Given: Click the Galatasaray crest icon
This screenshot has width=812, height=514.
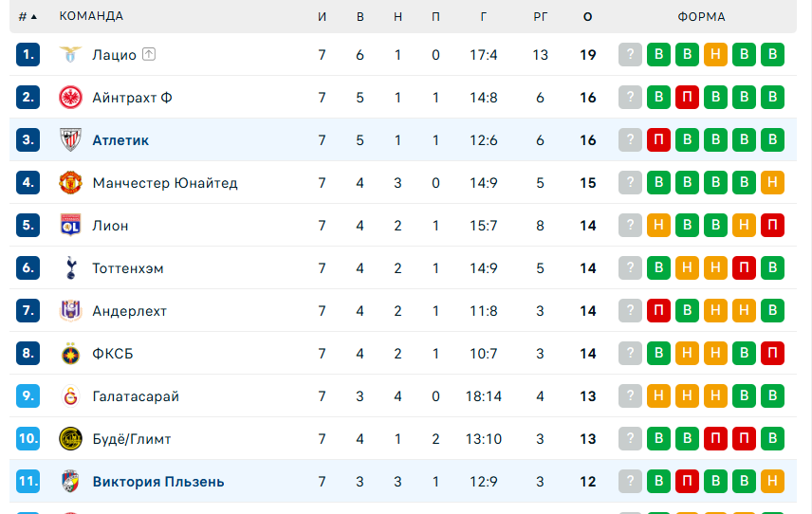Looking at the screenshot, I should tap(70, 396).
